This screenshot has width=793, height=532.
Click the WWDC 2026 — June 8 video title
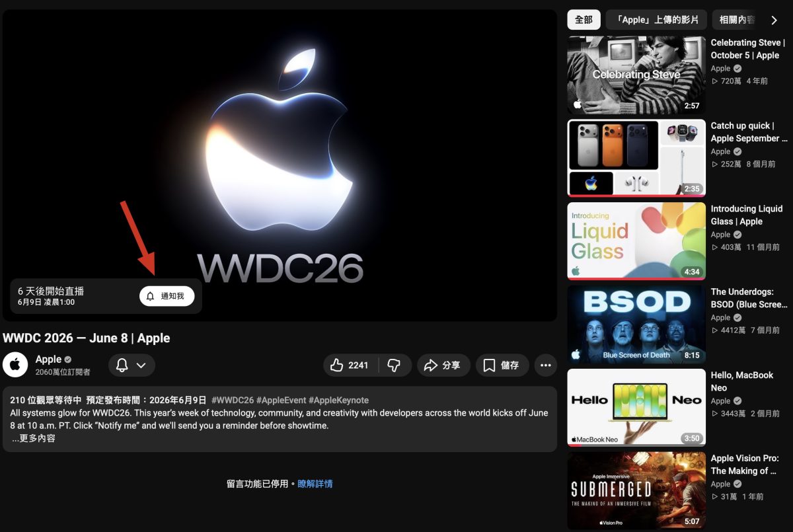87,338
